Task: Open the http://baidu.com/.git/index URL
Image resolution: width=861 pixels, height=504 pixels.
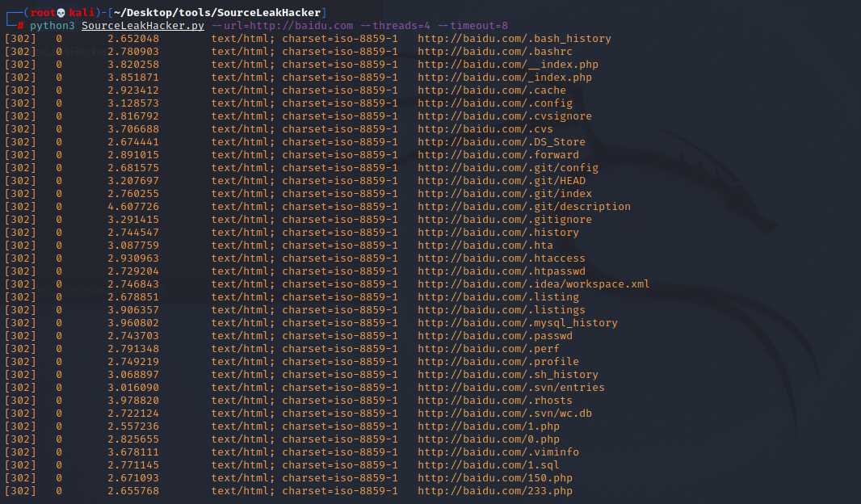Action: [505, 193]
